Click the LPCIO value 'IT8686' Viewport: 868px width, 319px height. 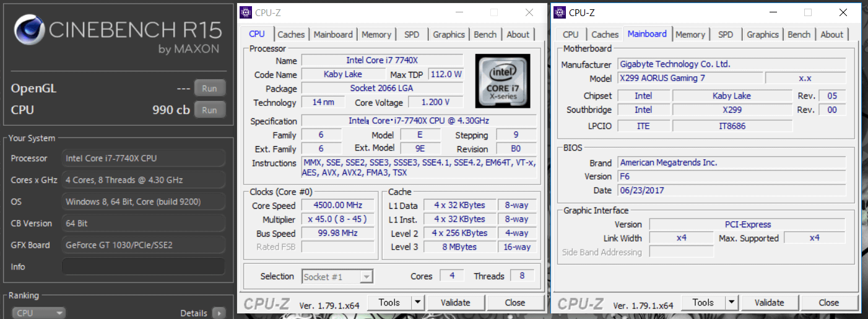coord(732,126)
